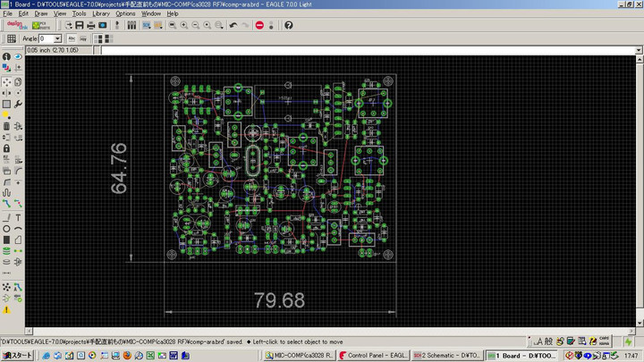This screenshot has height=362, width=644.
Task: Click the Design Link button
Action: [x=18, y=25]
